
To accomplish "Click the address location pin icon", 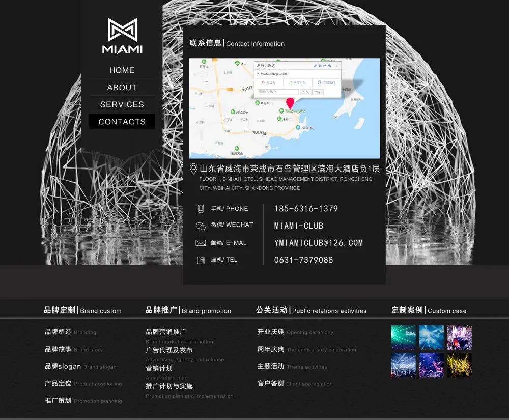I will click(x=193, y=169).
